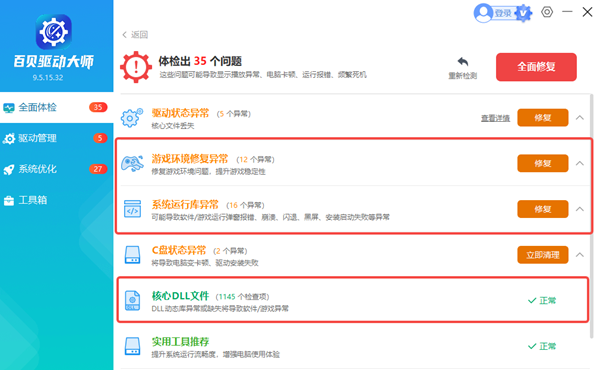
Task: Click the 系统优化 rocket icon
Action: click(x=9, y=170)
